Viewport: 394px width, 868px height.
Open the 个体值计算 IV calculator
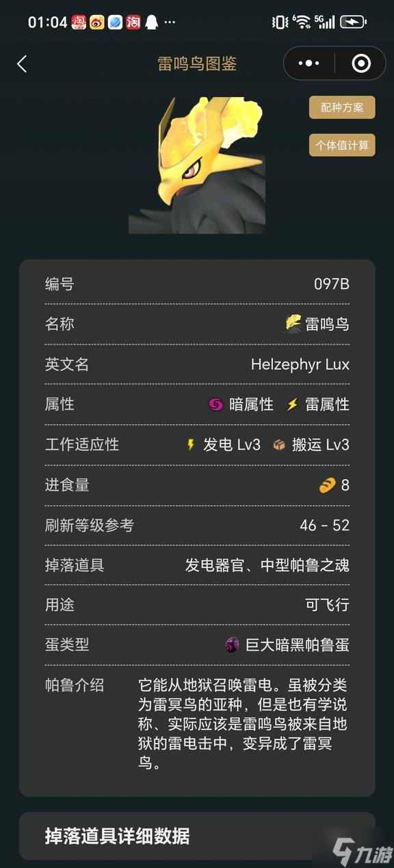tap(342, 145)
